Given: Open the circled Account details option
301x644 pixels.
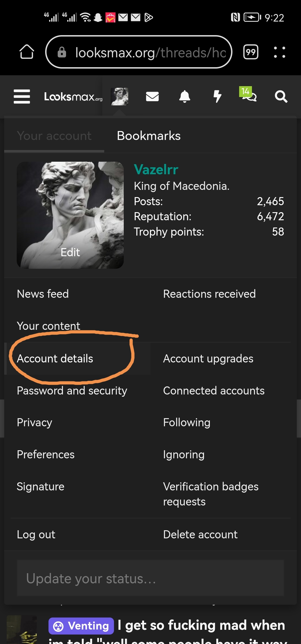Looking at the screenshot, I should (55, 359).
